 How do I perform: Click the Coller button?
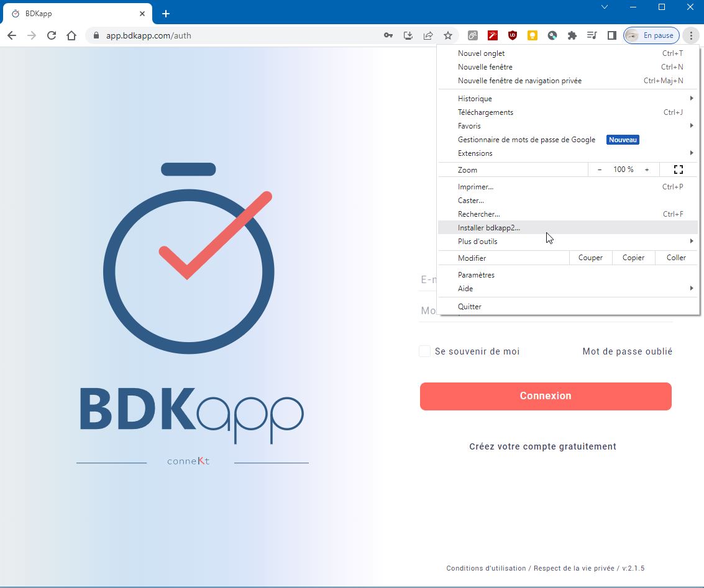(676, 258)
